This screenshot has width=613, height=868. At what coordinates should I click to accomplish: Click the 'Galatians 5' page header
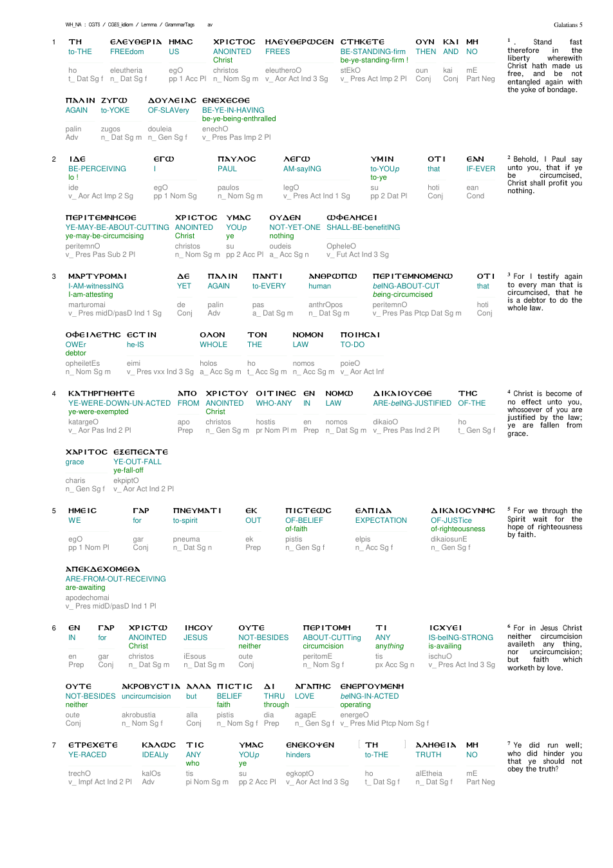tap(568, 25)
